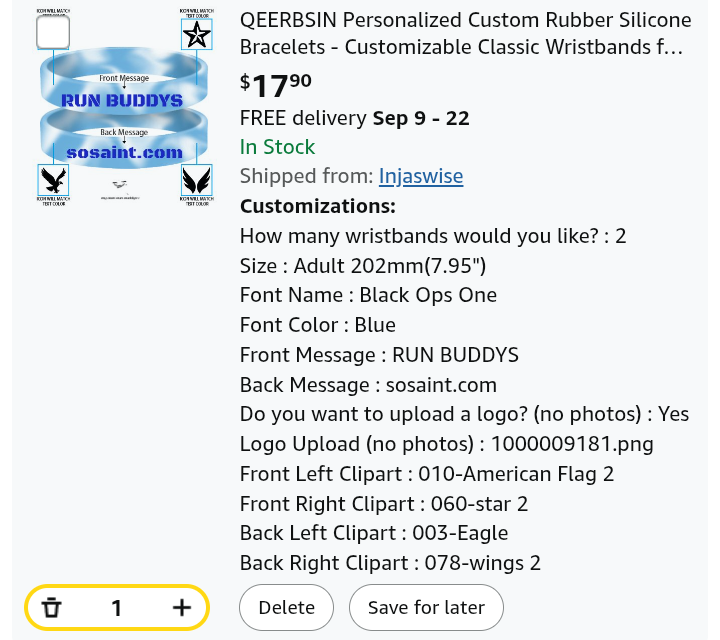720x640 pixels.
Task: Click the Customizations heading
Action: (318, 207)
